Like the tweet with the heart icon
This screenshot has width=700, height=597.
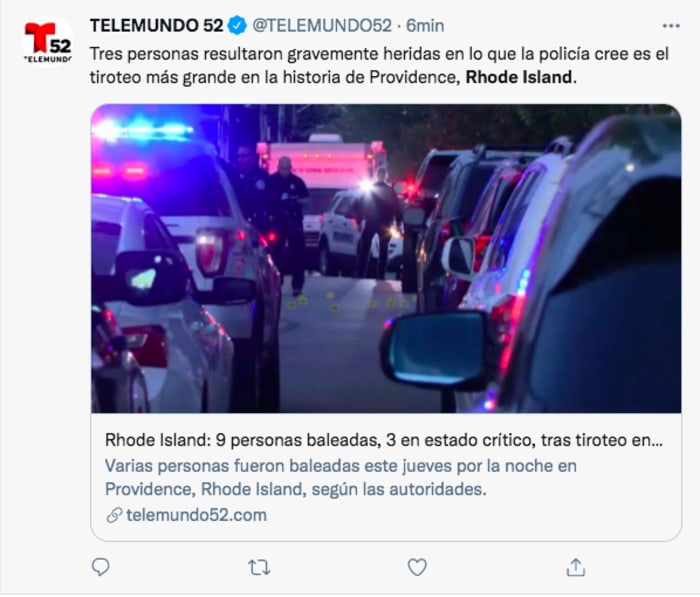click(417, 568)
